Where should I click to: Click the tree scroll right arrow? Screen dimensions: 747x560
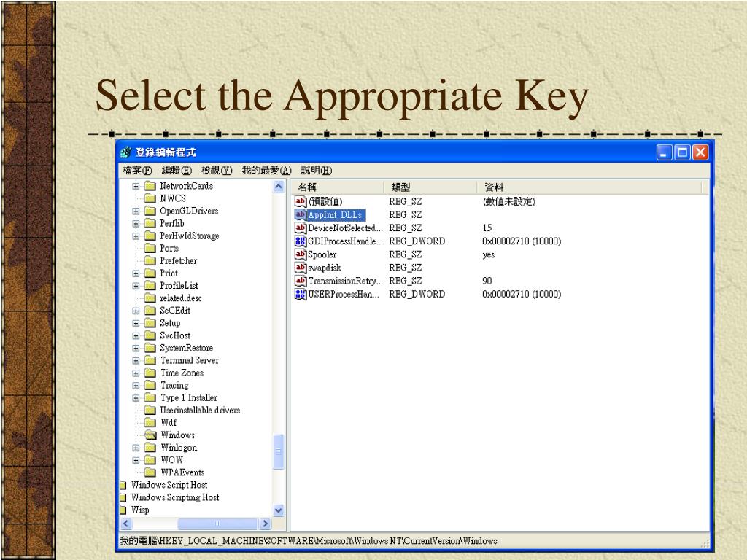[x=266, y=524]
